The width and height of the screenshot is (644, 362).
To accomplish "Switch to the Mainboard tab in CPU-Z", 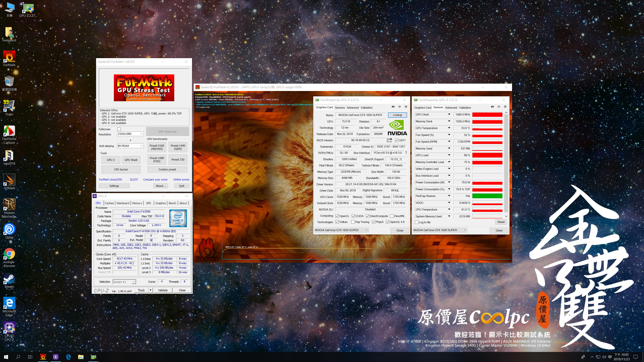I will click(x=123, y=203).
